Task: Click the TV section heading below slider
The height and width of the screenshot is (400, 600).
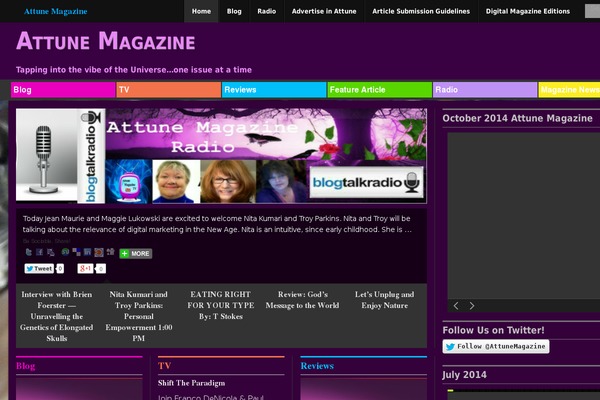Action: point(165,366)
